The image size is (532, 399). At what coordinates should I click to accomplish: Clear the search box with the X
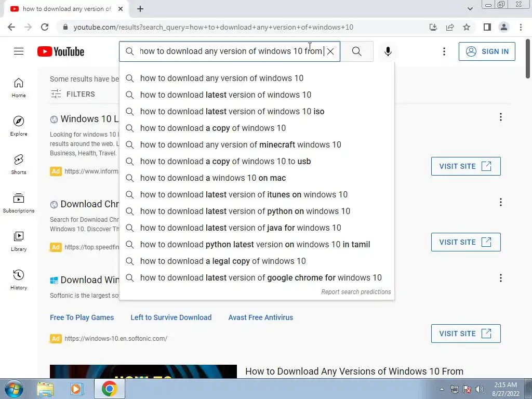330,51
